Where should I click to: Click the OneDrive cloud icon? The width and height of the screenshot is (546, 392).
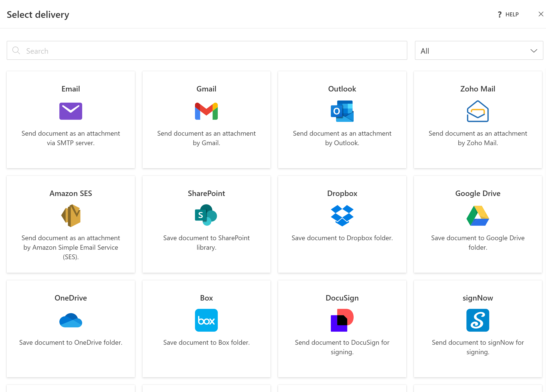click(71, 320)
